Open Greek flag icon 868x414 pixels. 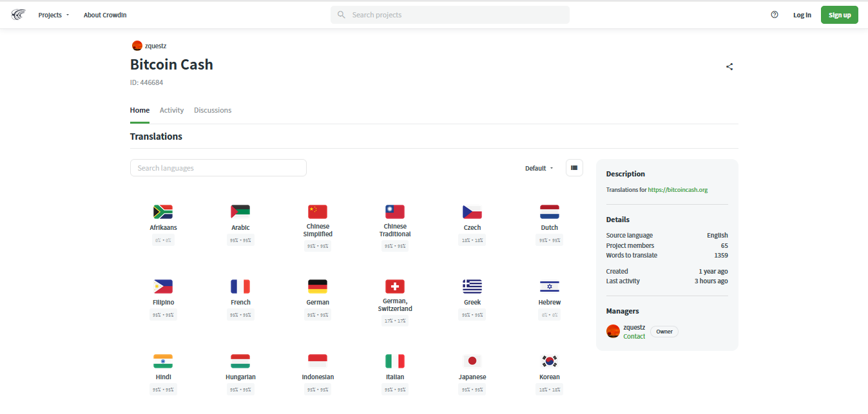472,287
